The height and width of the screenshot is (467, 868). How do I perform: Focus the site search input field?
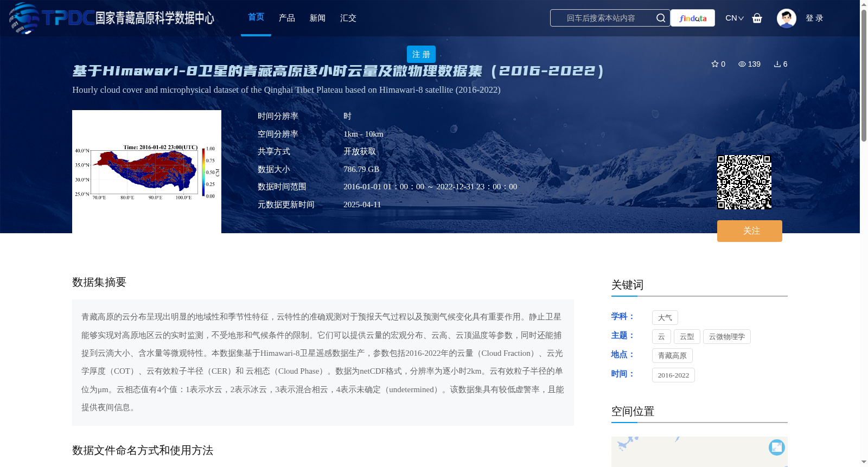602,18
